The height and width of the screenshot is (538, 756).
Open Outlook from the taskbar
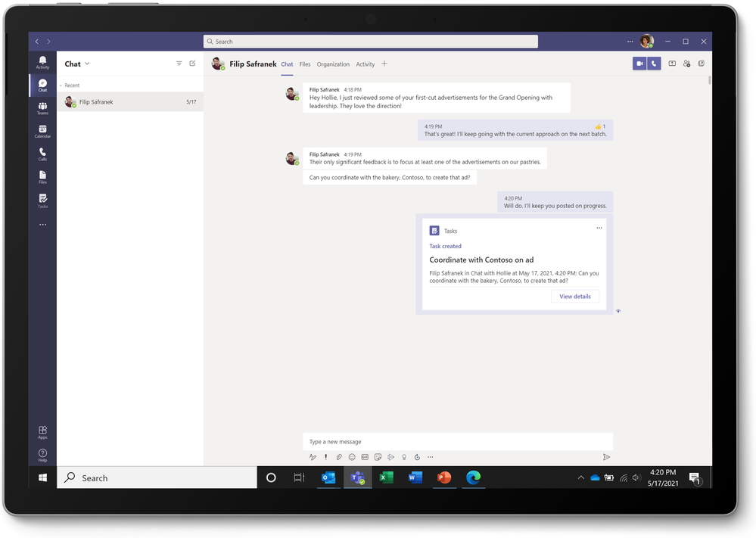(x=328, y=477)
